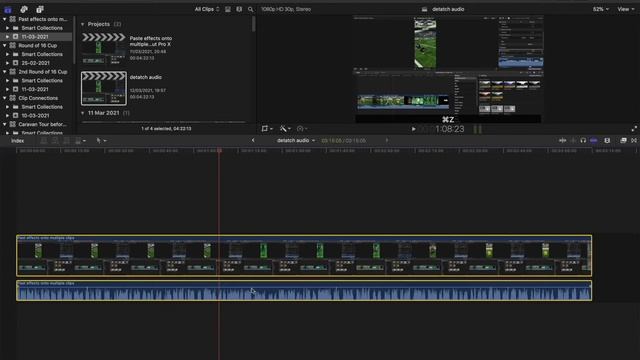Select the 11-03-2021 event under 2nd Round
Image resolution: width=640 pixels, height=360 pixels.
click(35, 89)
